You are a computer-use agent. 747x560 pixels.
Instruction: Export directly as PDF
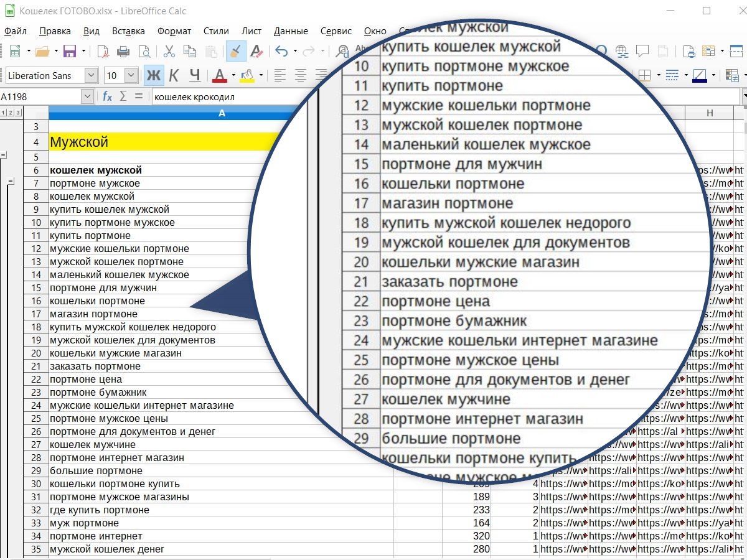103,51
